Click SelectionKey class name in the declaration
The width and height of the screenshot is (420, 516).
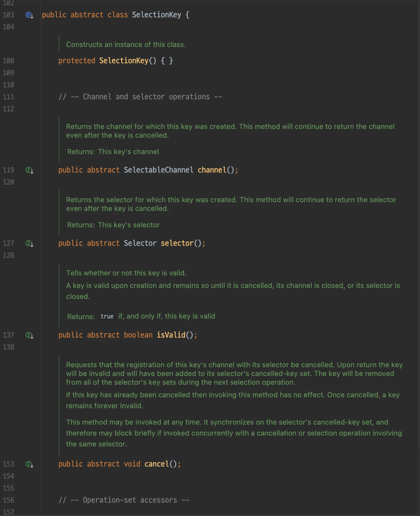coord(156,15)
